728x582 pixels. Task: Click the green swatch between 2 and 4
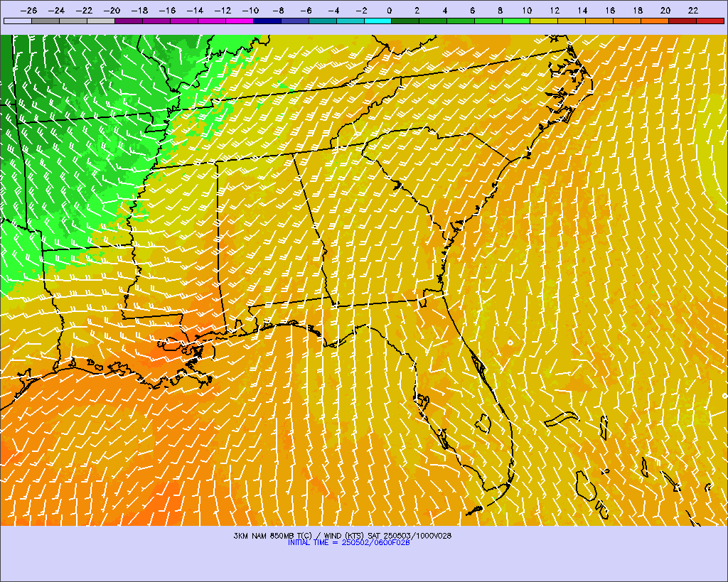point(433,21)
